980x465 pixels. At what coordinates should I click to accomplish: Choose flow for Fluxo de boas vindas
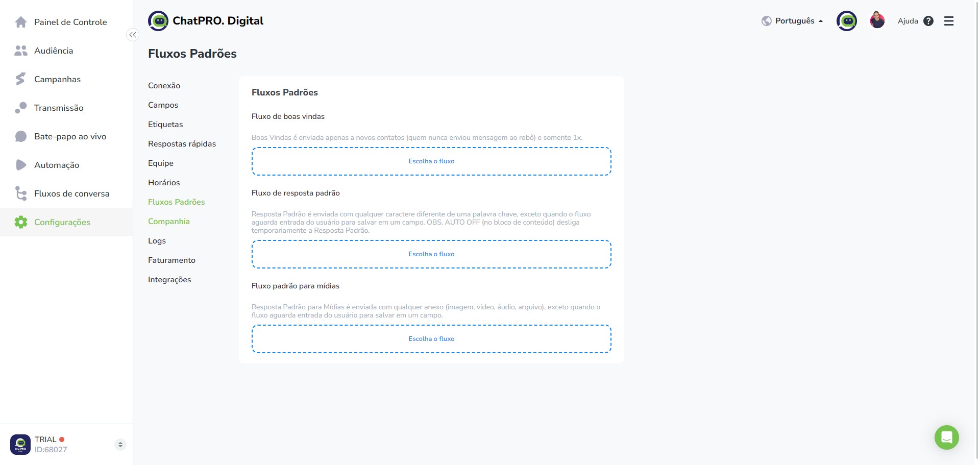(431, 161)
